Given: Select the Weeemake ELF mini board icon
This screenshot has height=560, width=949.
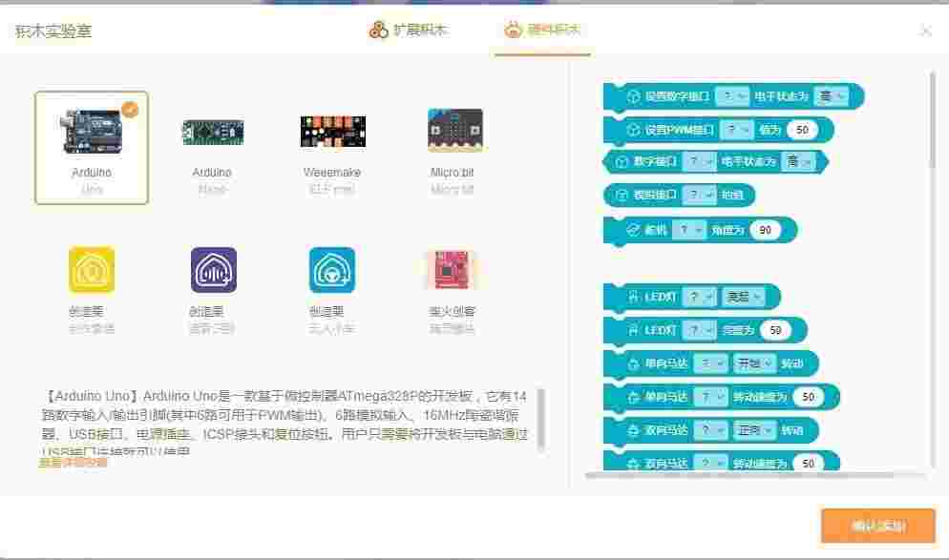Looking at the screenshot, I should pyautogui.click(x=334, y=133).
